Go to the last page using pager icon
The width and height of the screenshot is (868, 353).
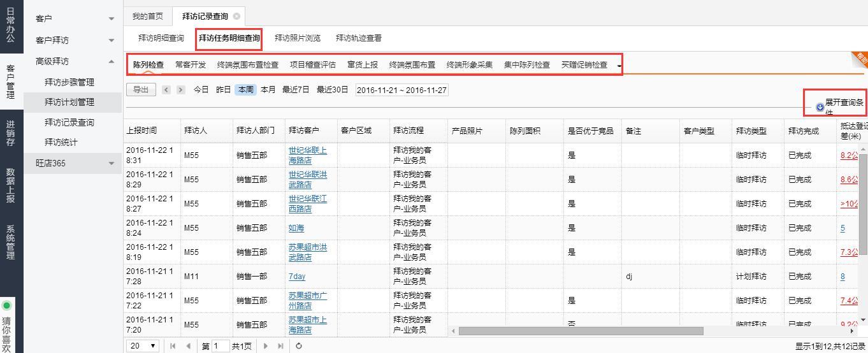(x=280, y=346)
